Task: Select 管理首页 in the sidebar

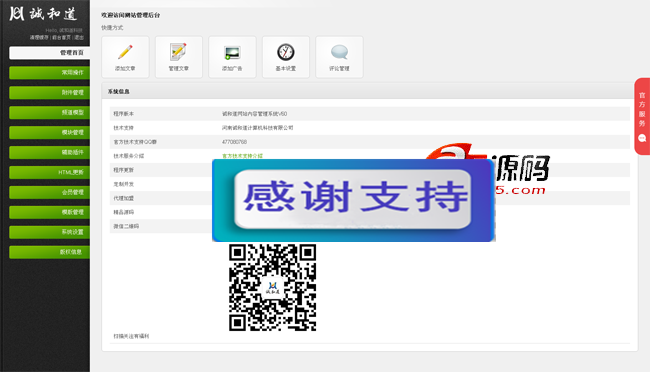Action: 49,53
